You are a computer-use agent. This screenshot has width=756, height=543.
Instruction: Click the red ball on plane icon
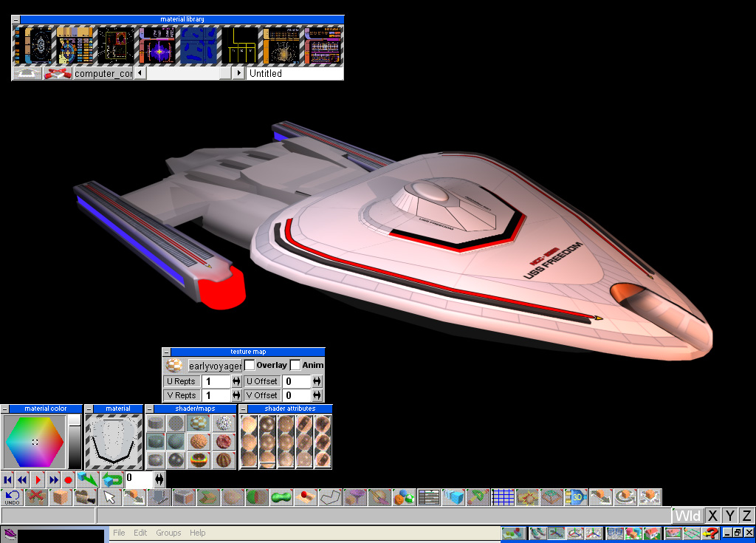(x=306, y=497)
